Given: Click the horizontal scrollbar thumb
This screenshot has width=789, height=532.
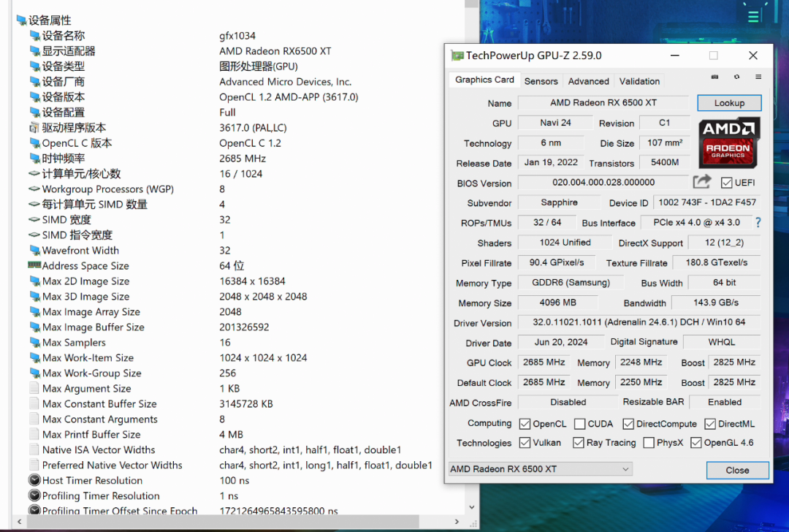Looking at the screenshot, I should [x=222, y=522].
